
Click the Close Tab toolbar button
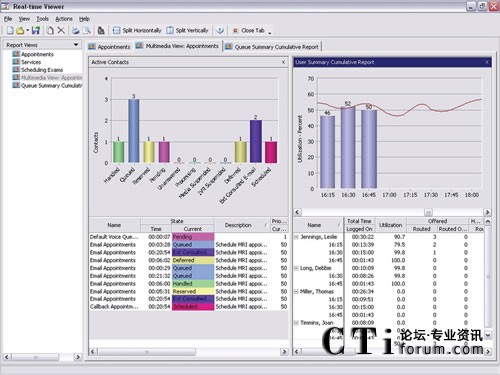pyautogui.click(x=249, y=31)
